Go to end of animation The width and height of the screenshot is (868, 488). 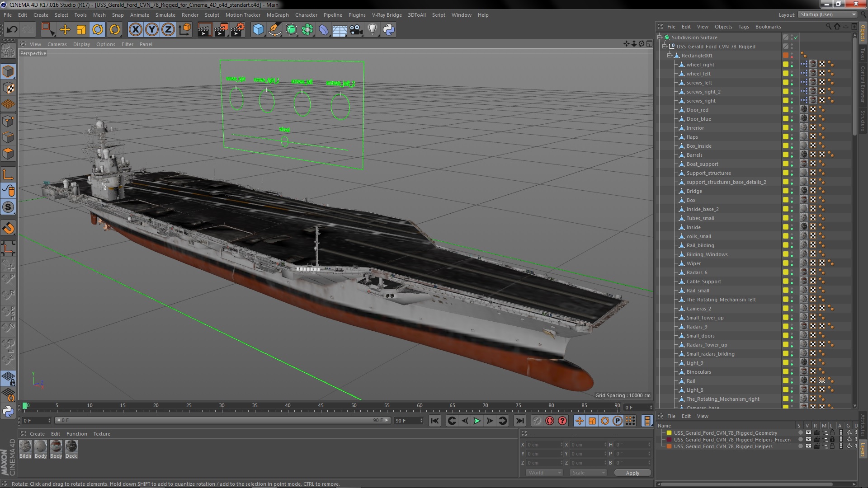click(x=520, y=421)
